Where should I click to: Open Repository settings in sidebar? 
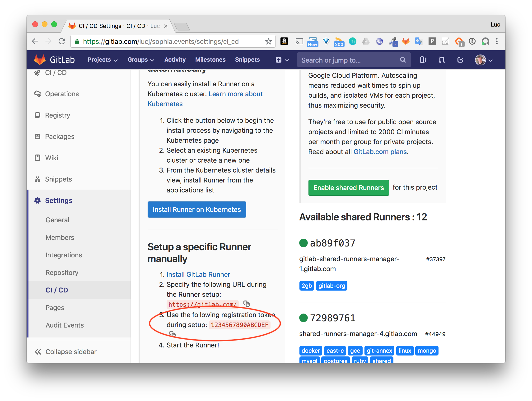tap(62, 273)
